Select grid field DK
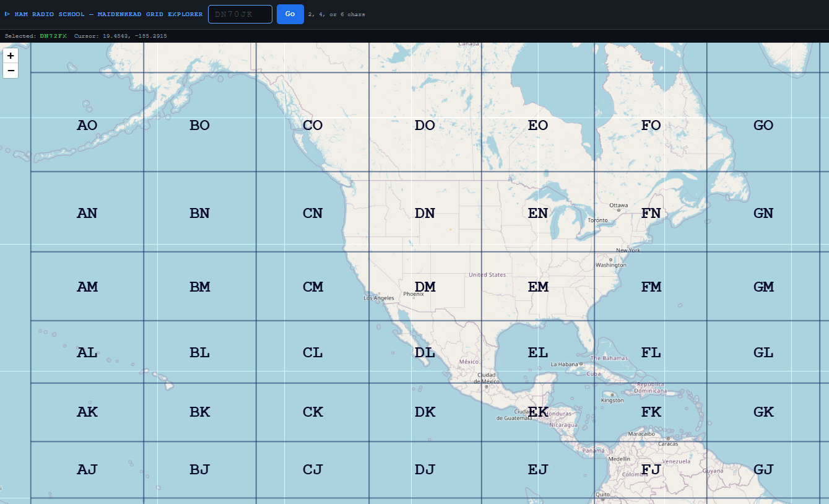 [x=425, y=412]
